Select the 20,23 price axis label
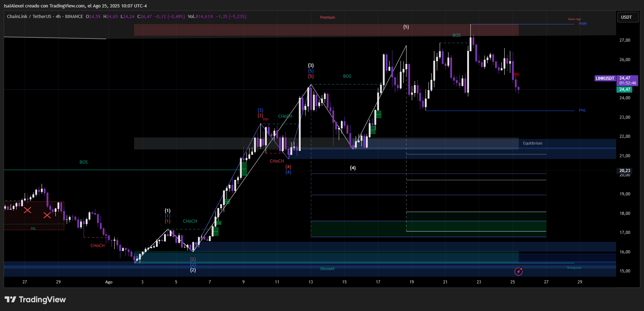 [625, 171]
